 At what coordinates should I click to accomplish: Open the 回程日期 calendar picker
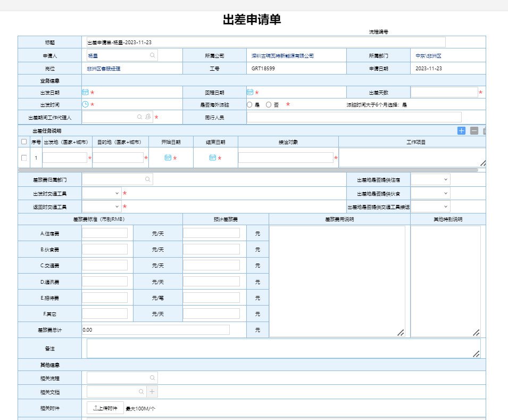(250, 92)
